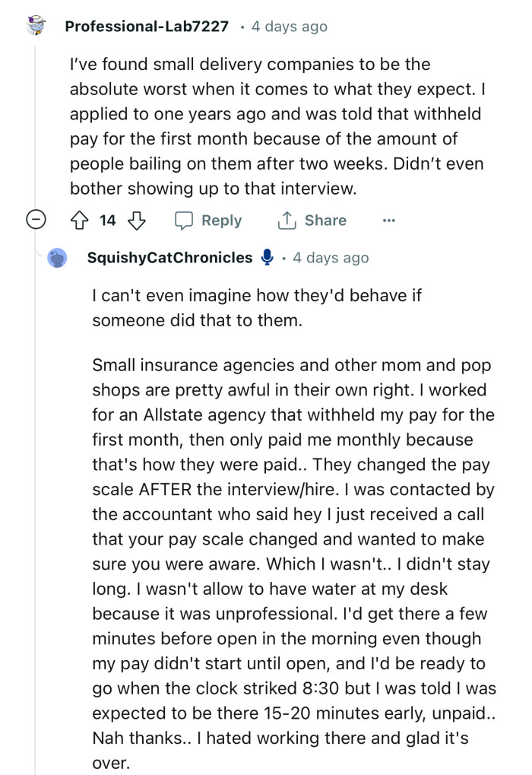Click the Share arrow icon

tap(287, 221)
